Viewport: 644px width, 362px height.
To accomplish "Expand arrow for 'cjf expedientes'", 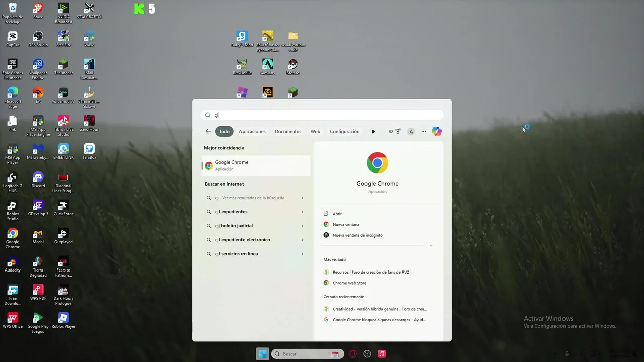I will 302,212.
